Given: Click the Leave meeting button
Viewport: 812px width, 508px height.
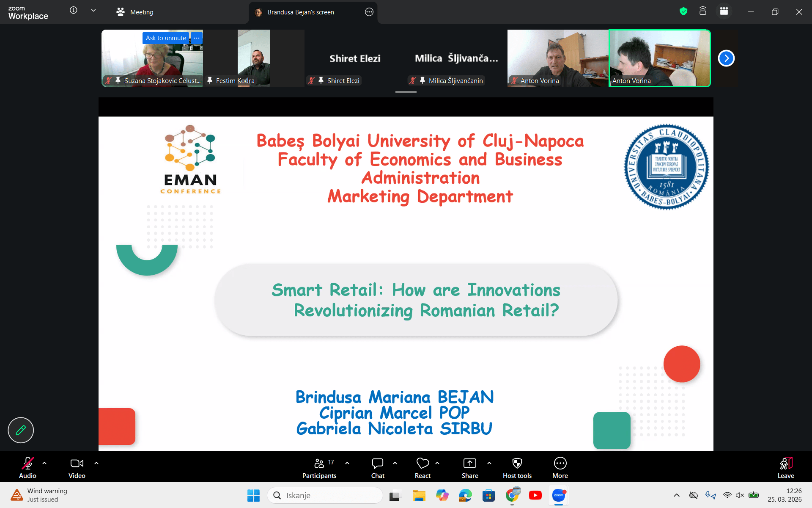Looking at the screenshot, I should 785,468.
